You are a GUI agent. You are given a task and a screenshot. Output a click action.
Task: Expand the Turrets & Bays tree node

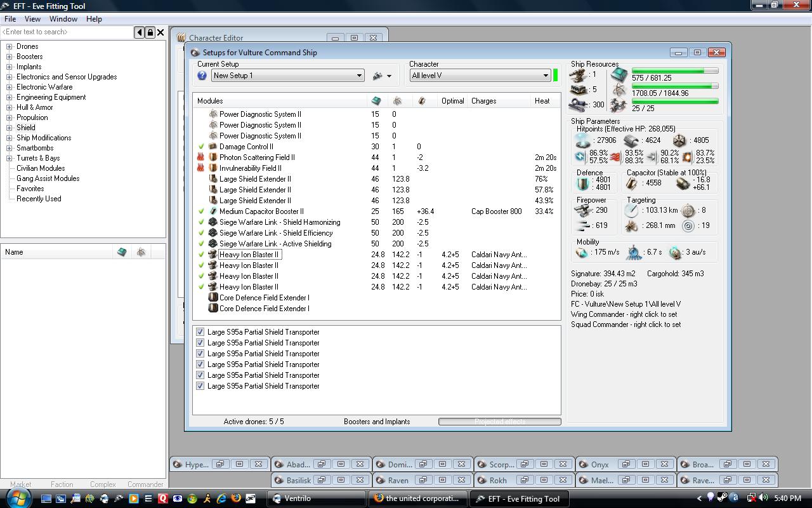10,158
